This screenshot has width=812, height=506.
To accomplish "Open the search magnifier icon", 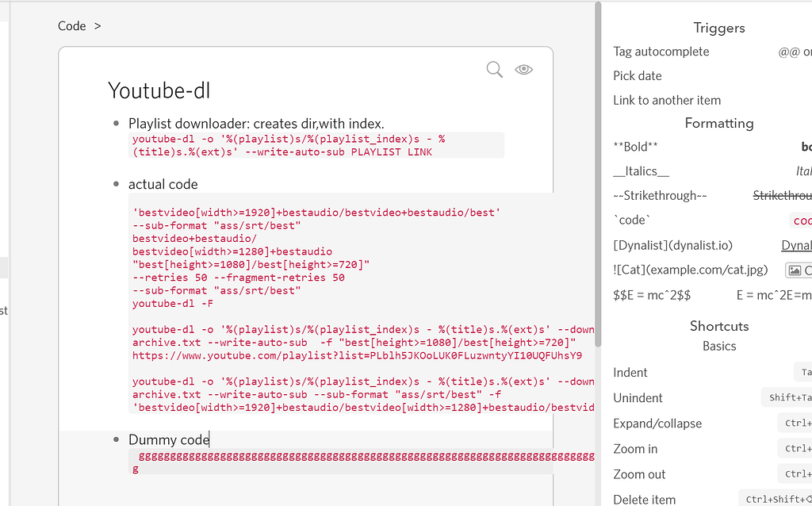I will [x=495, y=70].
